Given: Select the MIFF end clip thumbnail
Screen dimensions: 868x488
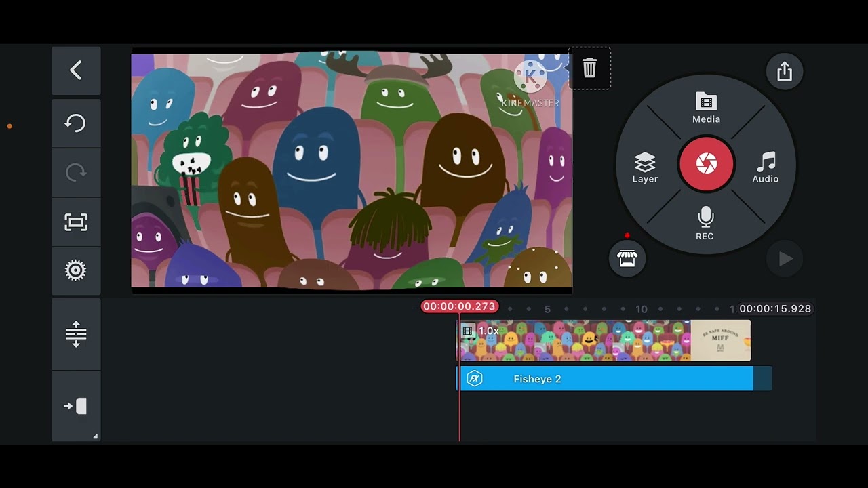Looking at the screenshot, I should 721,340.
